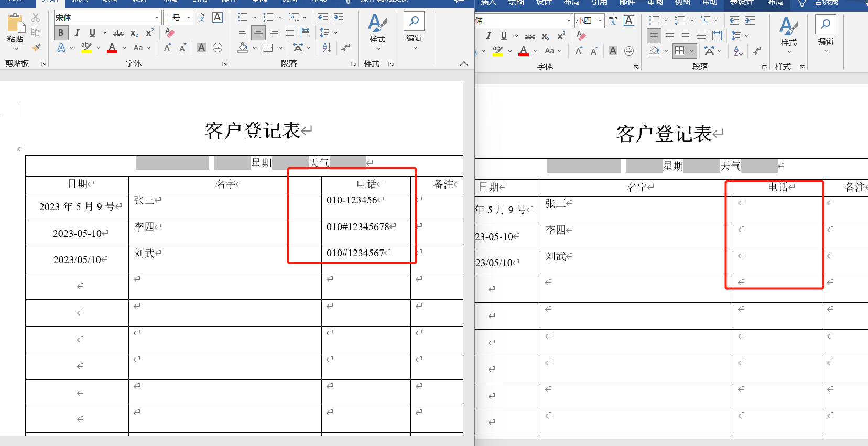The image size is (868, 446).
Task: Click Clear Formatting eraser in left window
Action: point(170,32)
